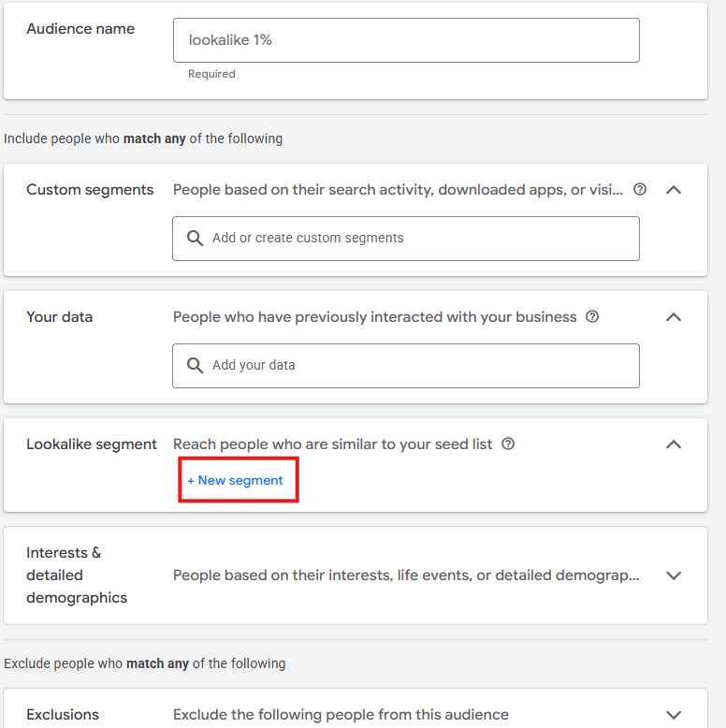This screenshot has height=728, width=726.
Task: Open the Custom segments help icon
Action: click(x=640, y=189)
